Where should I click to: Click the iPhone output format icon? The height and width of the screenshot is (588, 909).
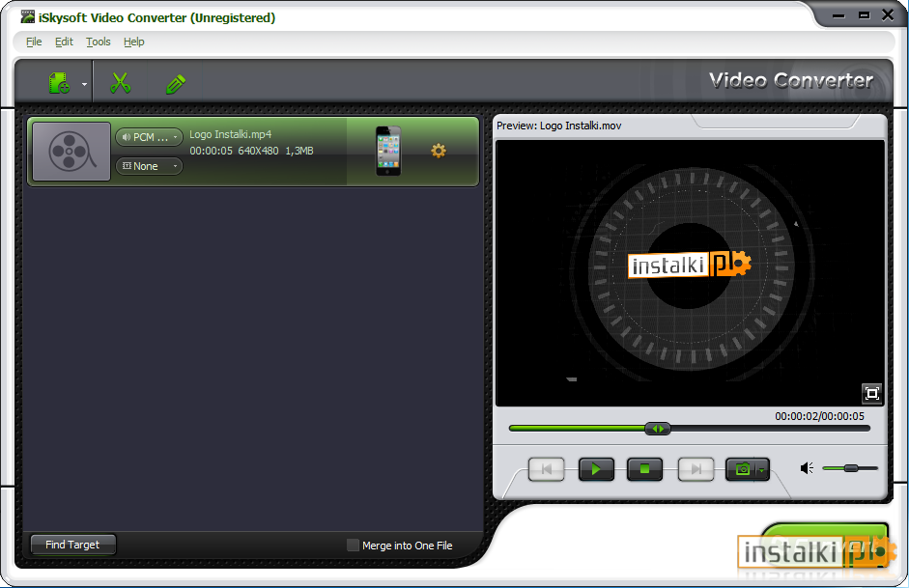[388, 151]
